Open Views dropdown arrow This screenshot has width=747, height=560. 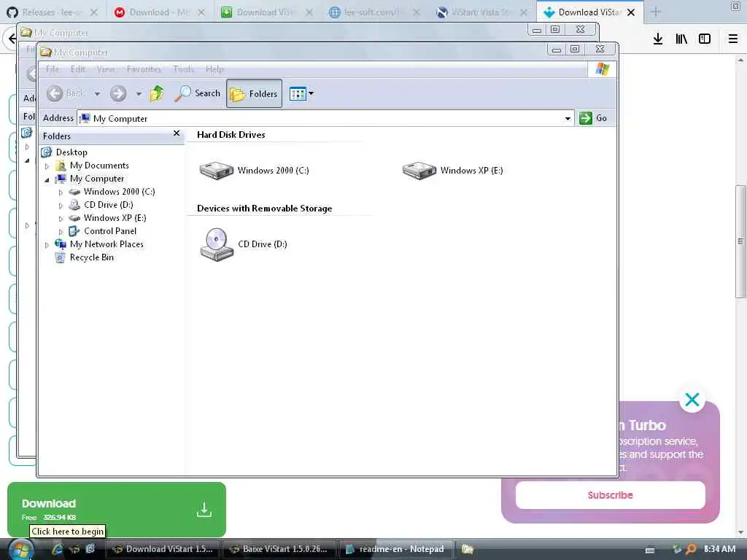tap(311, 93)
